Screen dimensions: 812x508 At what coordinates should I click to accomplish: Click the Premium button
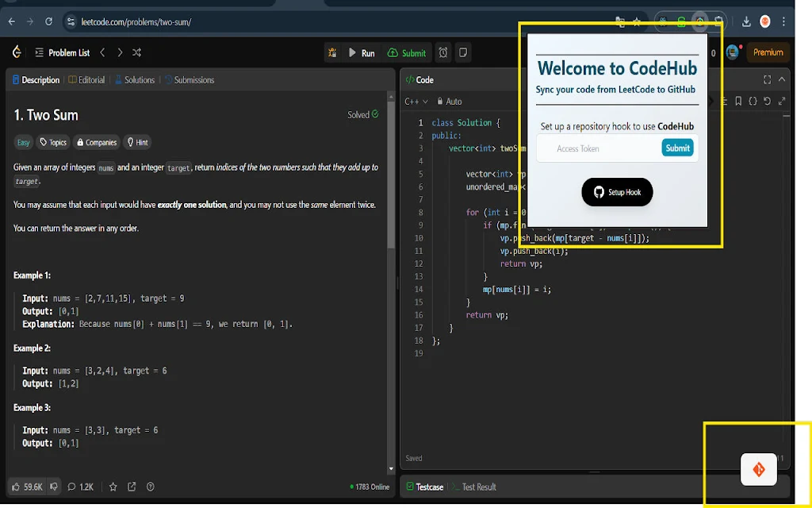(x=768, y=52)
